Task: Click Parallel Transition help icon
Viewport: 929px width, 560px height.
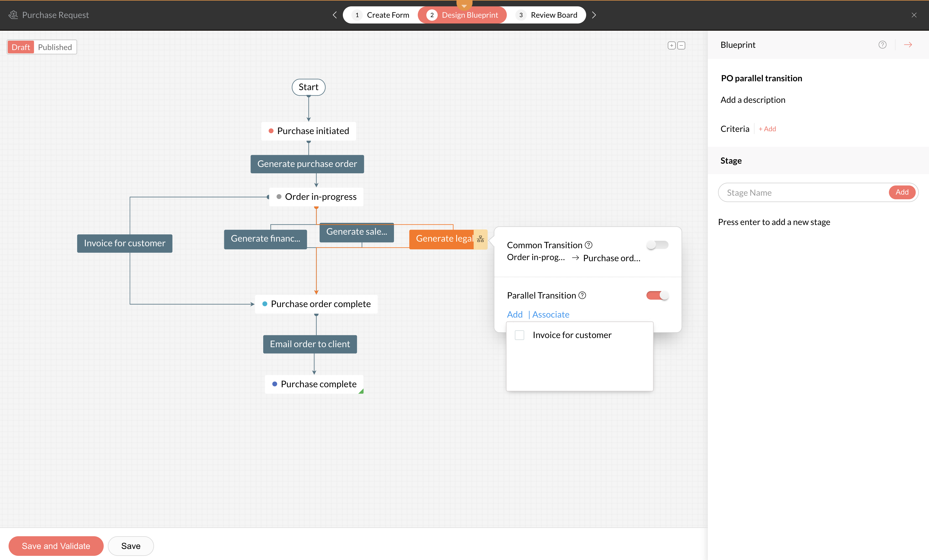Action: coord(582,295)
